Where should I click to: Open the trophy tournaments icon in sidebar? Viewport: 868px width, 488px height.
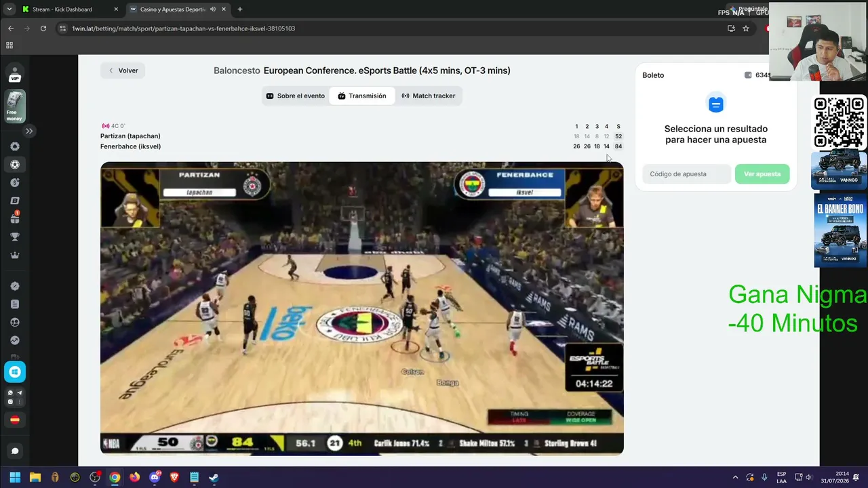point(15,237)
